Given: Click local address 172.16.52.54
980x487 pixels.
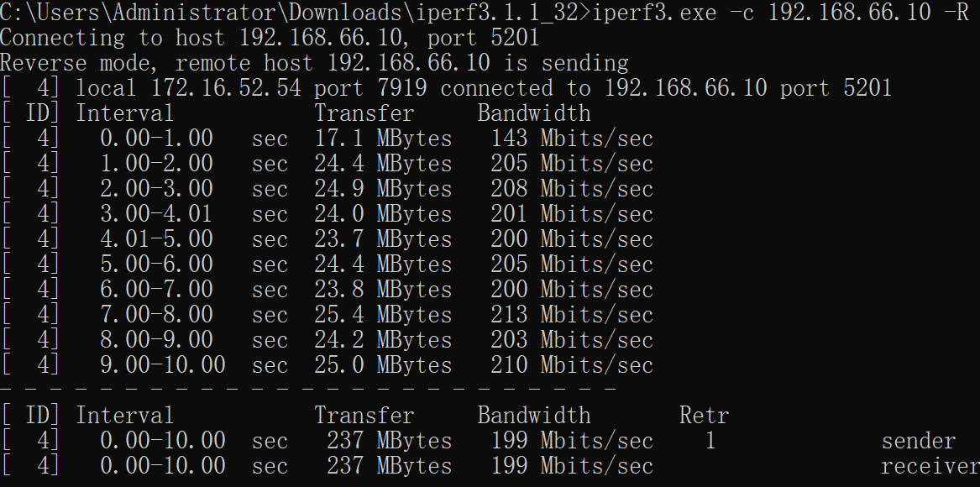Looking at the screenshot, I should pyautogui.click(x=226, y=88).
